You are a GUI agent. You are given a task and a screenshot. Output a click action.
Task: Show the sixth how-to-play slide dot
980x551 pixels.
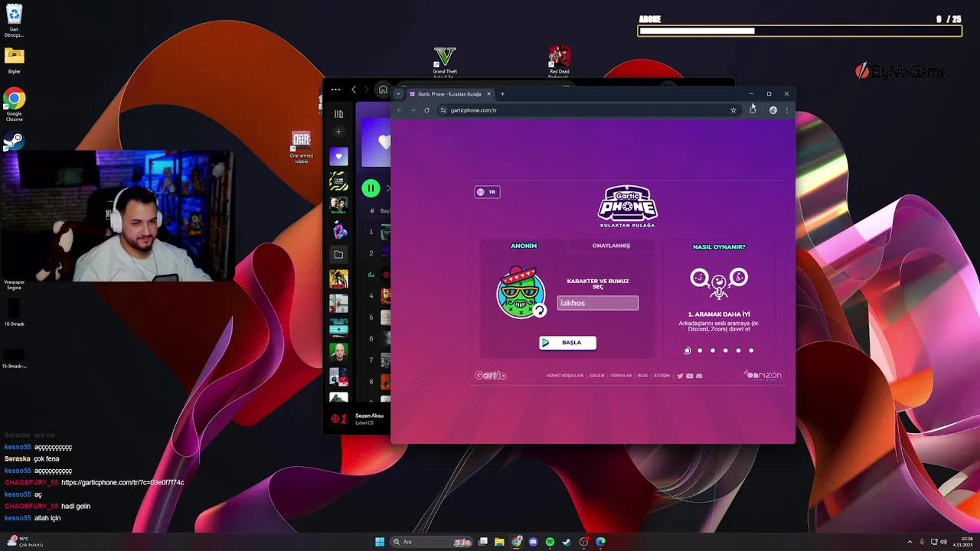pyautogui.click(x=751, y=350)
